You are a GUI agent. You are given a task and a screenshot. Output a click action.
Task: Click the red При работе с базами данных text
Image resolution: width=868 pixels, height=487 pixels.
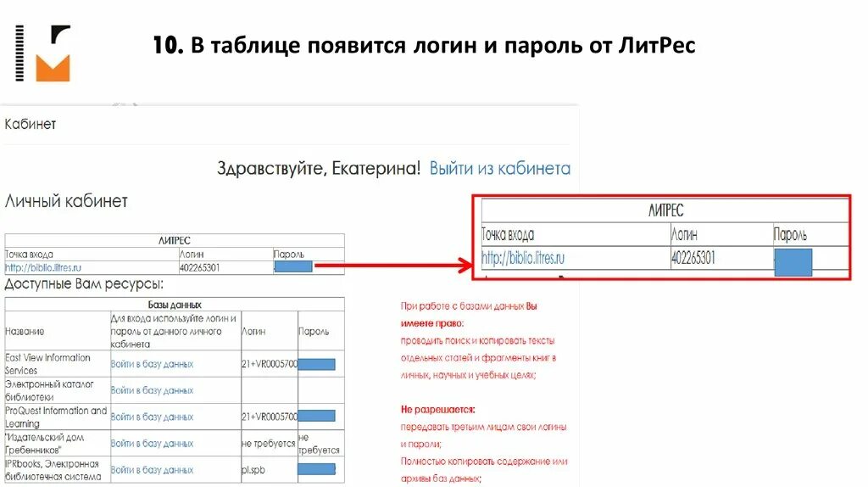pyautogui.click(x=469, y=314)
